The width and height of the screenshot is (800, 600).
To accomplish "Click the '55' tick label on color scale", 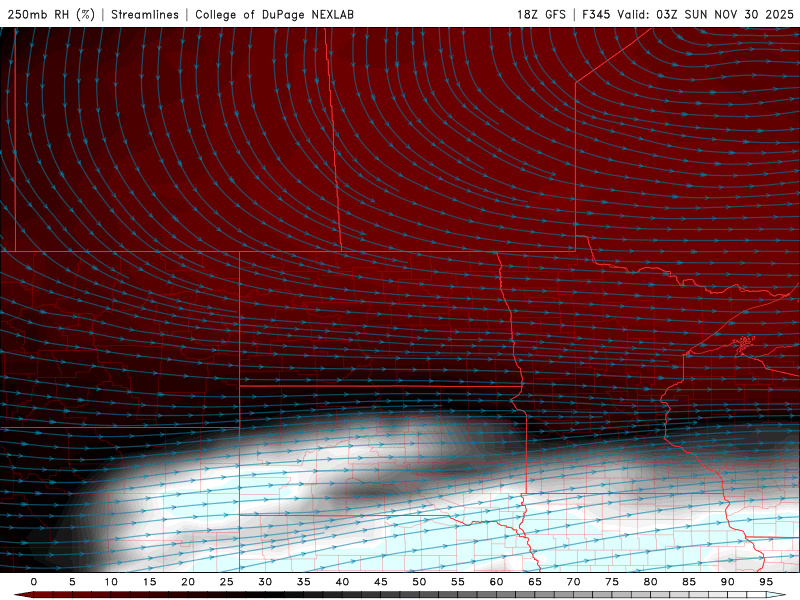I will tap(458, 582).
